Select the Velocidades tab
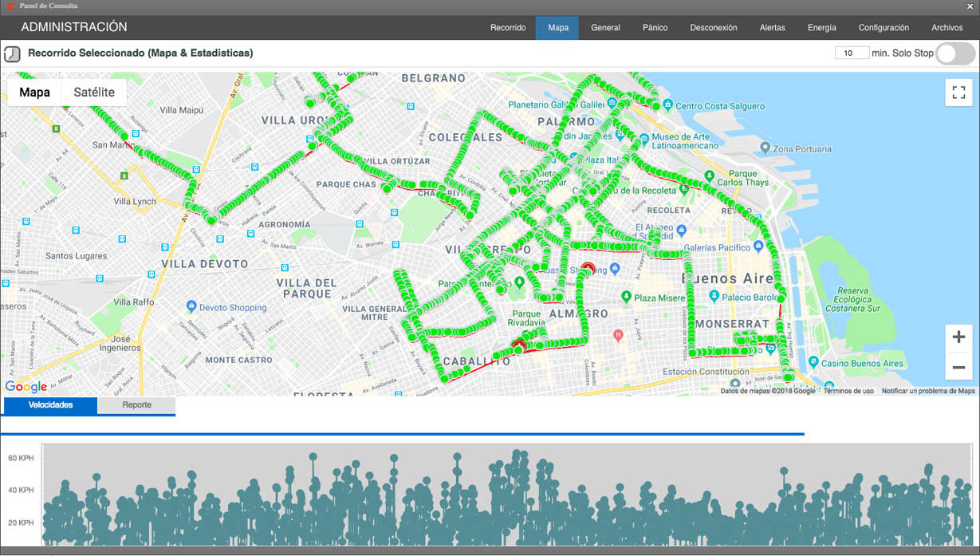Image resolution: width=980 pixels, height=556 pixels. 50,405
